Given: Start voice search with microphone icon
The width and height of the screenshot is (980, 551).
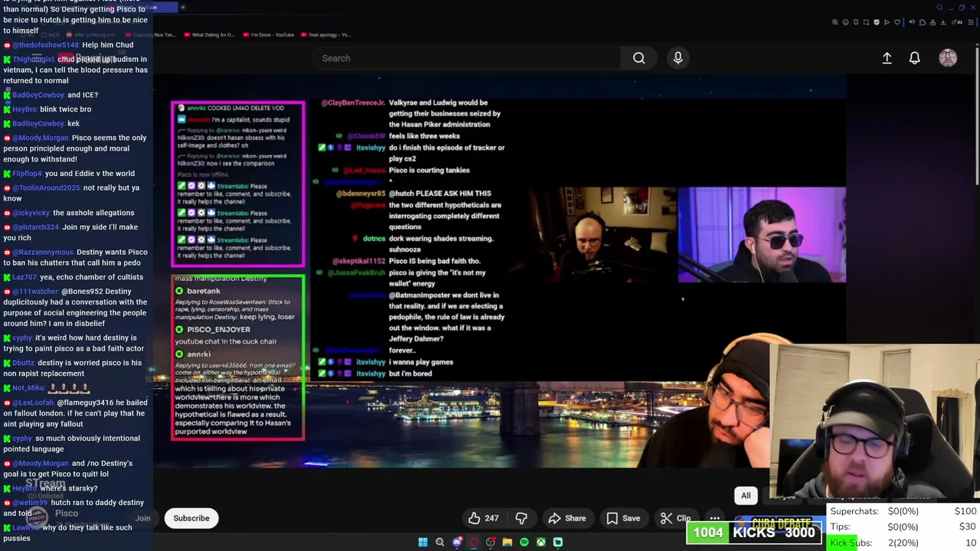Looking at the screenshot, I should pos(678,58).
